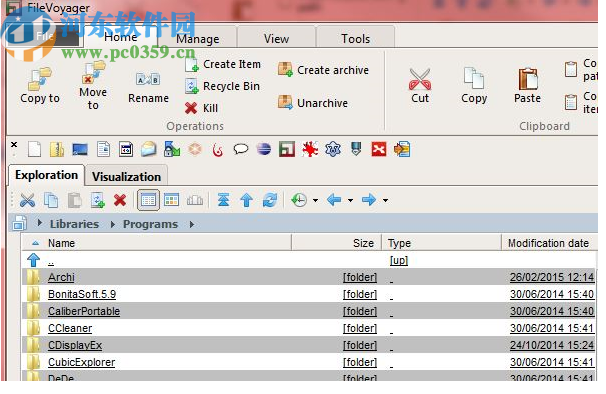Expand the arrow before Libraries breadcrumb

(x=39, y=223)
